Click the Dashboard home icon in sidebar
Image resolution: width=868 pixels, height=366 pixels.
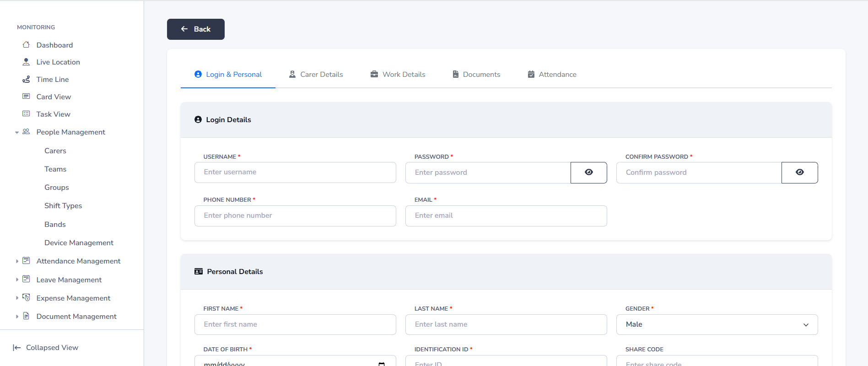pyautogui.click(x=26, y=45)
